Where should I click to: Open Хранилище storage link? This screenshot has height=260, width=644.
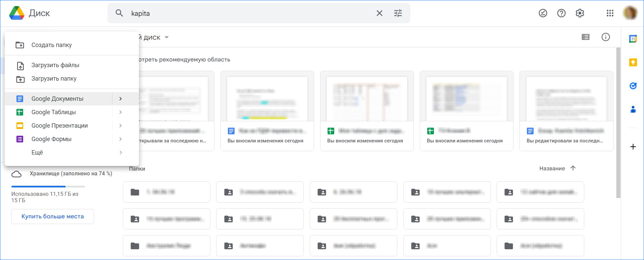point(71,173)
